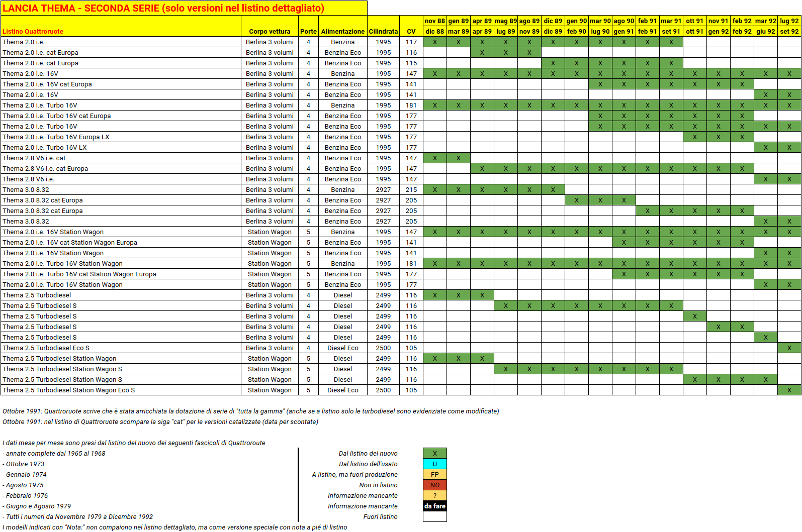Select 'Thema 2.0 i.e. 16V cat Station Wagon Europa'

tap(121, 242)
